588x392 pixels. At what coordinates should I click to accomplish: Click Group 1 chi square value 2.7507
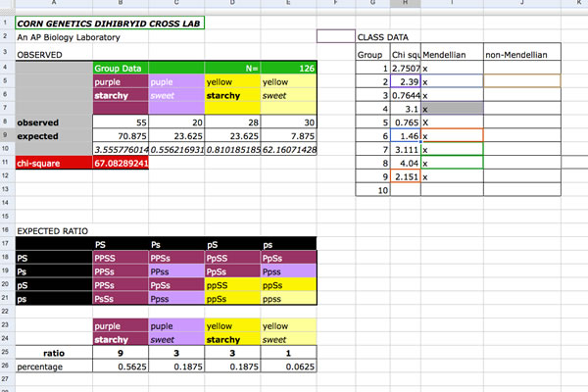406,69
